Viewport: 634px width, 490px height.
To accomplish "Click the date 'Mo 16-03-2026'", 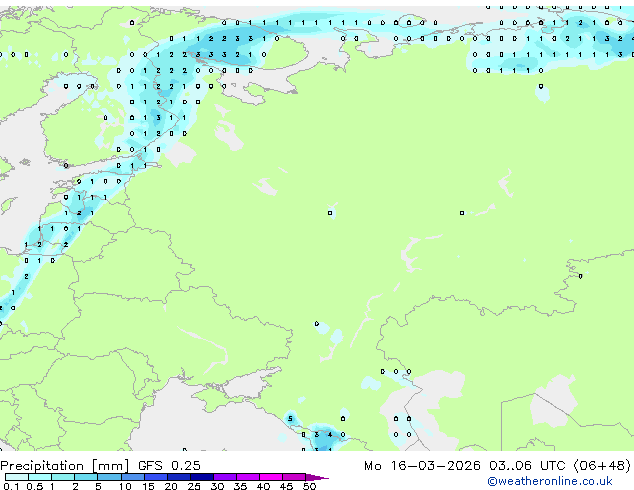I will (x=423, y=466).
